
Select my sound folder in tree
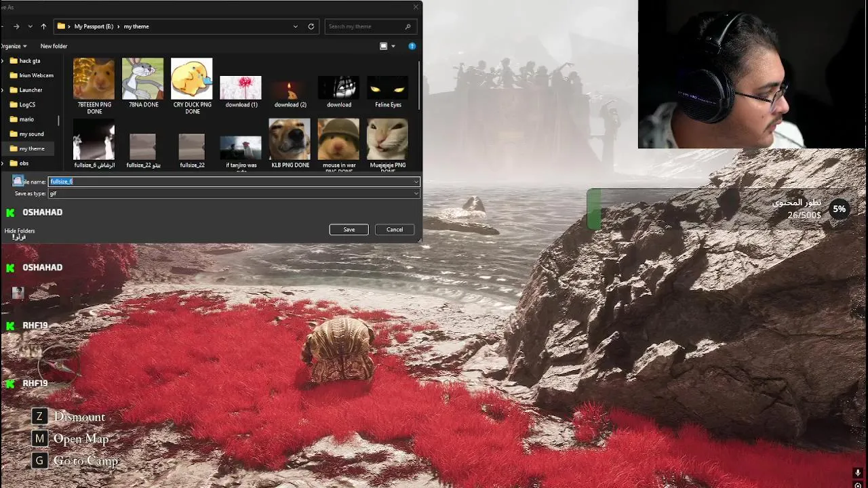coord(31,134)
